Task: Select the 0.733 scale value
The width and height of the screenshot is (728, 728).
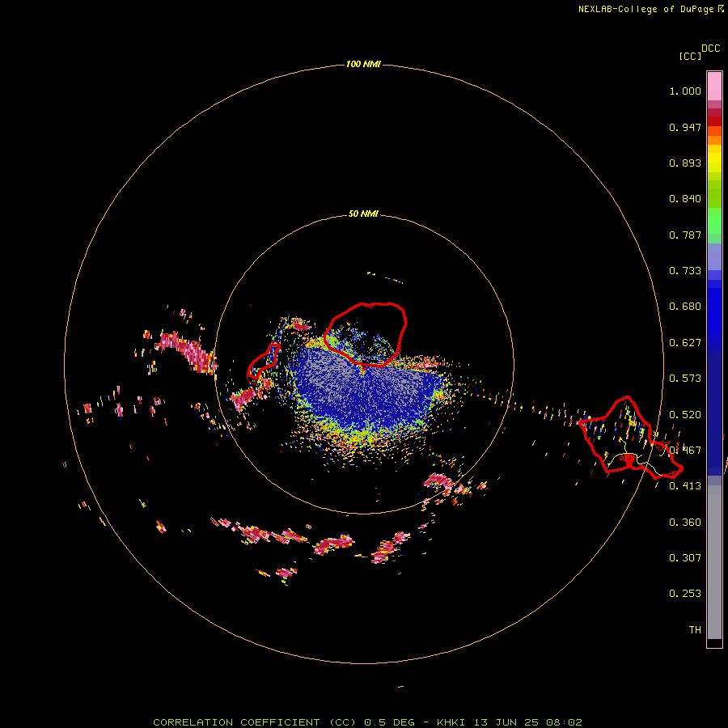Action: pyautogui.click(x=685, y=271)
